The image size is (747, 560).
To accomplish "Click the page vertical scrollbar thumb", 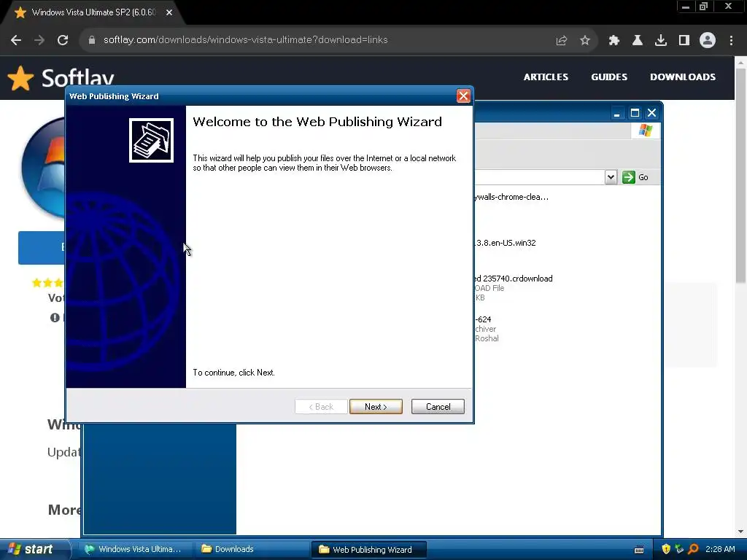I will 740,176.
